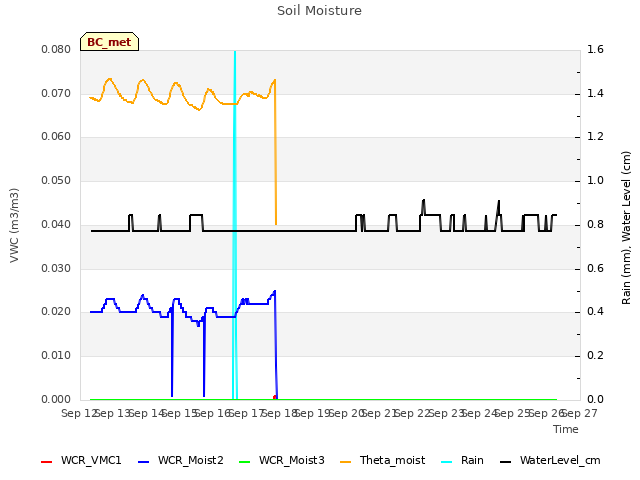Click the WaterLevel_cm legend label
The width and height of the screenshot is (640, 480).
560,460
